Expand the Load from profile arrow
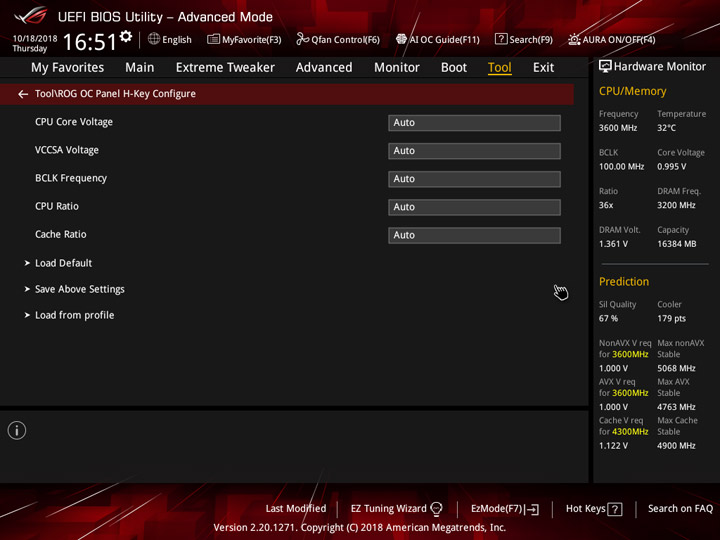The image size is (720, 540). click(27, 315)
